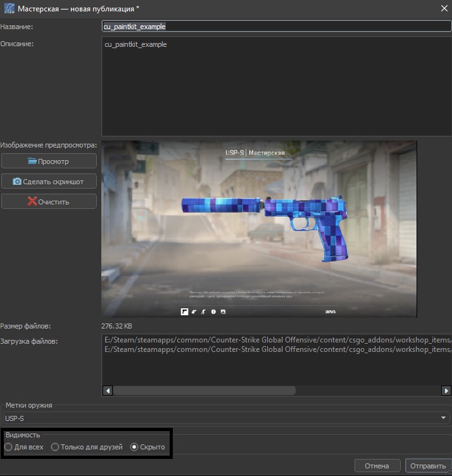
Task: Select the Для всех visibility option
Action: tap(24, 447)
